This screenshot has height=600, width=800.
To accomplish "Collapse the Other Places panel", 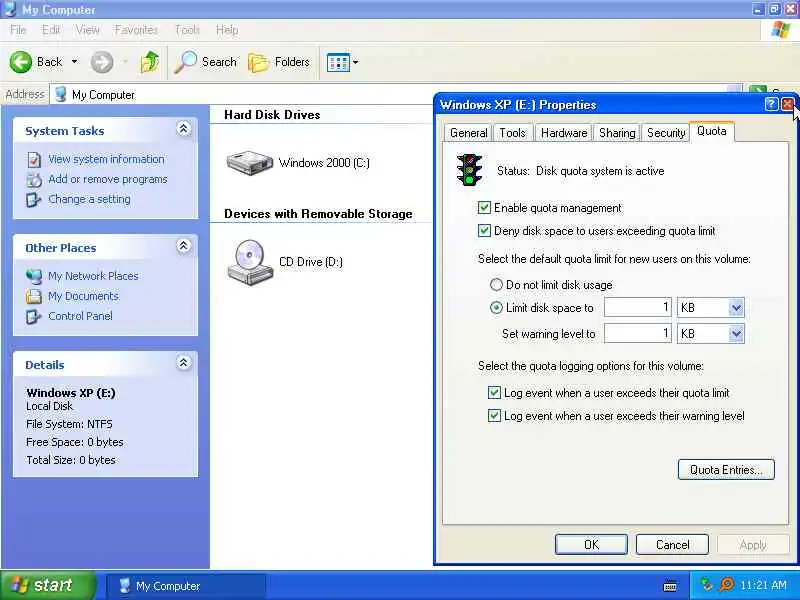I will pyautogui.click(x=184, y=246).
